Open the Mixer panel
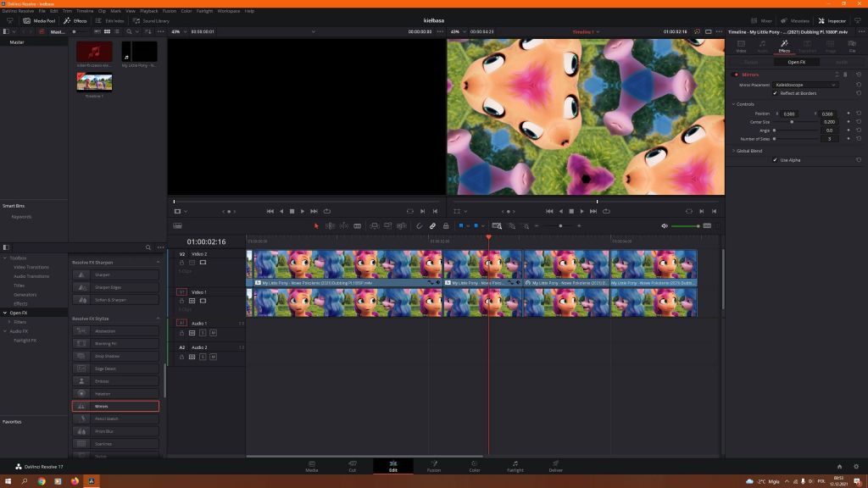868x488 pixels. click(x=762, y=20)
